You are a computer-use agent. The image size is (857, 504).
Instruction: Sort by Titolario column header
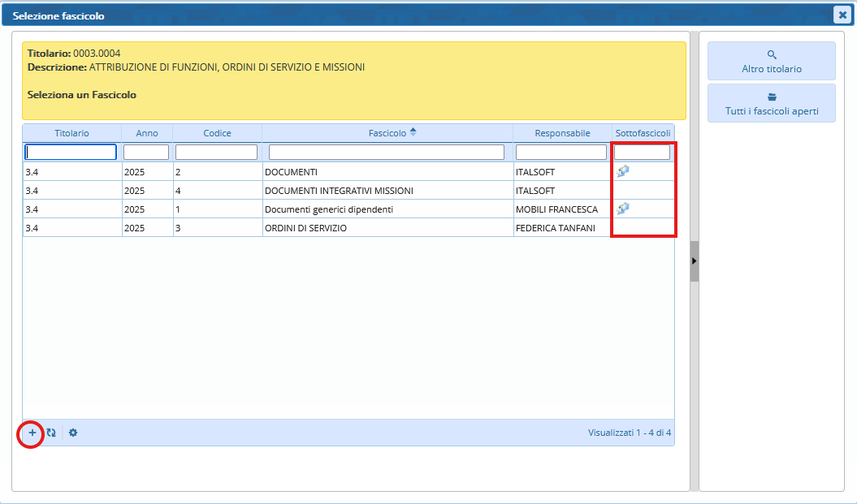pyautogui.click(x=71, y=133)
